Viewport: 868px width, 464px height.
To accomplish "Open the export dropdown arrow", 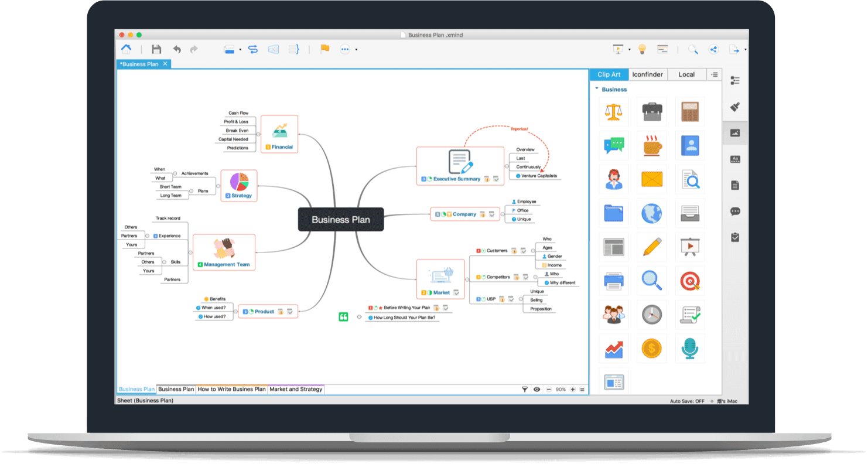I will [x=746, y=50].
